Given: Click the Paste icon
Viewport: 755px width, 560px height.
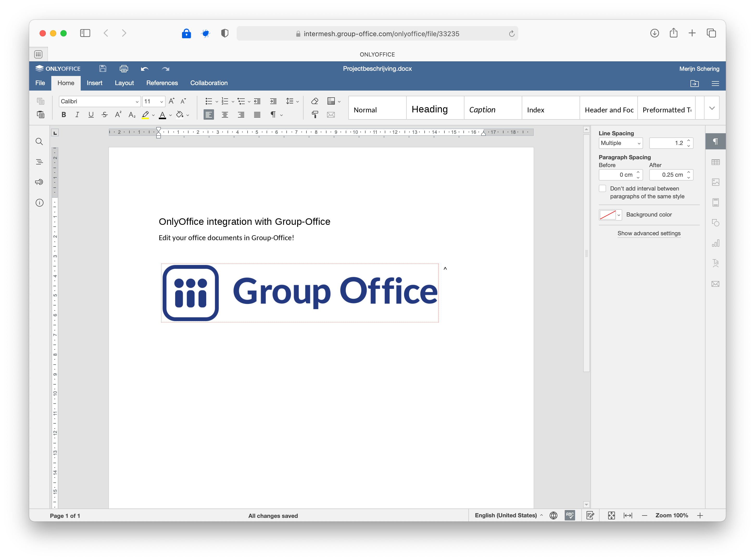Looking at the screenshot, I should 41,114.
